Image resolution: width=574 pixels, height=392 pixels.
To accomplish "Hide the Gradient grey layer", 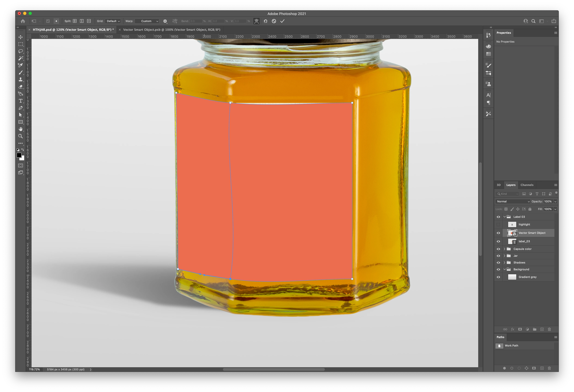I will tap(498, 277).
